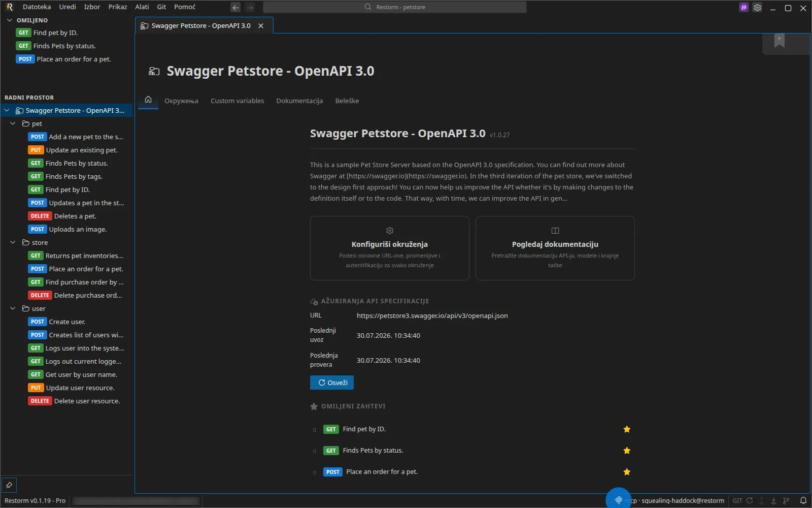Image resolution: width=812 pixels, height=508 pixels.
Task: Click drag handle of Finds Pets by status. favorite
Action: 315,451
